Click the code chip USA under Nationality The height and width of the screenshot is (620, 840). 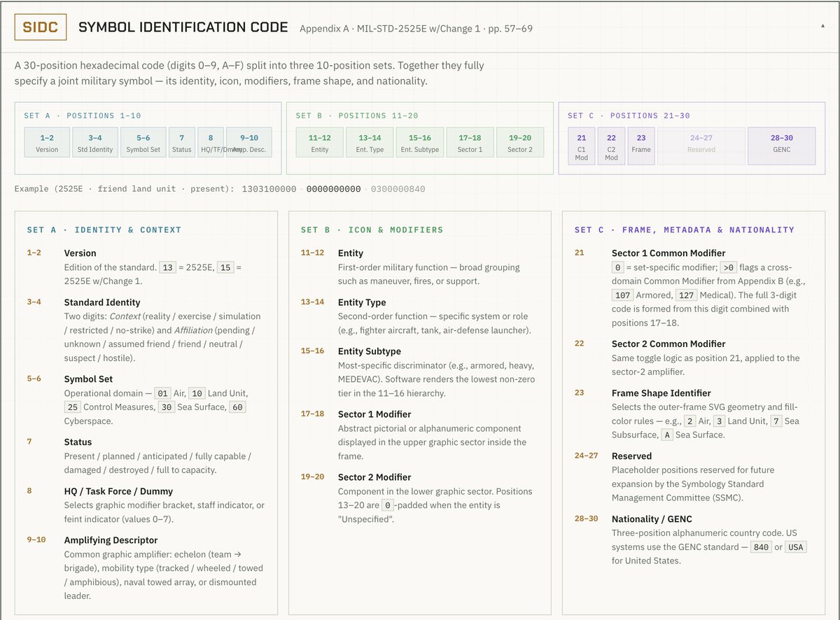coord(795,547)
